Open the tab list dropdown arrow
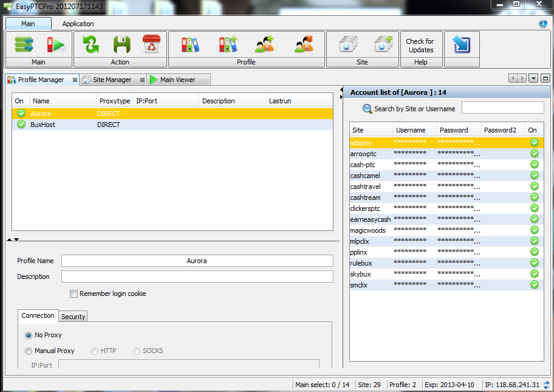This screenshot has height=392, width=554. [x=533, y=78]
